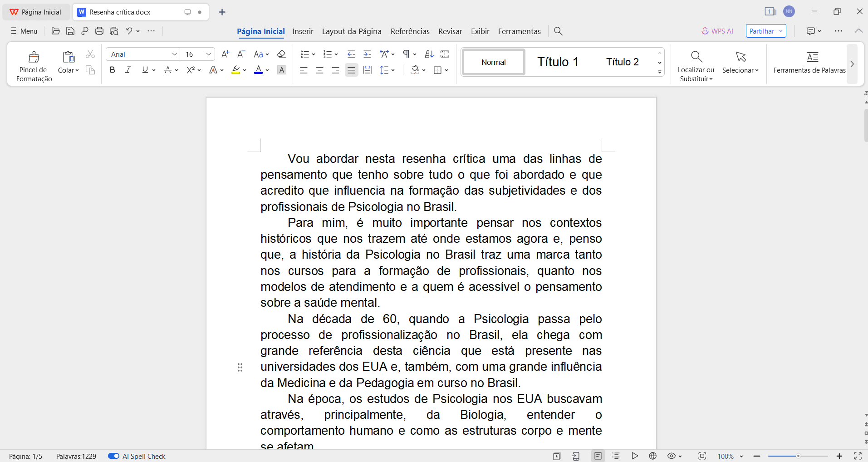
Task: Apply the Título 2 style
Action: pyautogui.click(x=622, y=62)
